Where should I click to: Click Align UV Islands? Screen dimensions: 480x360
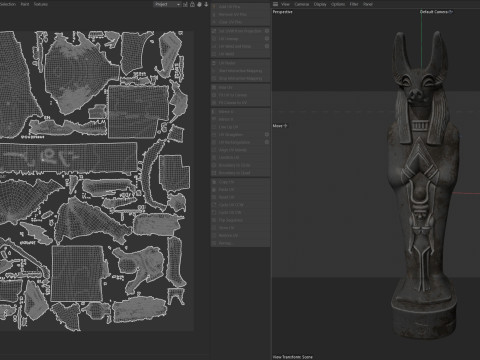click(x=240, y=150)
